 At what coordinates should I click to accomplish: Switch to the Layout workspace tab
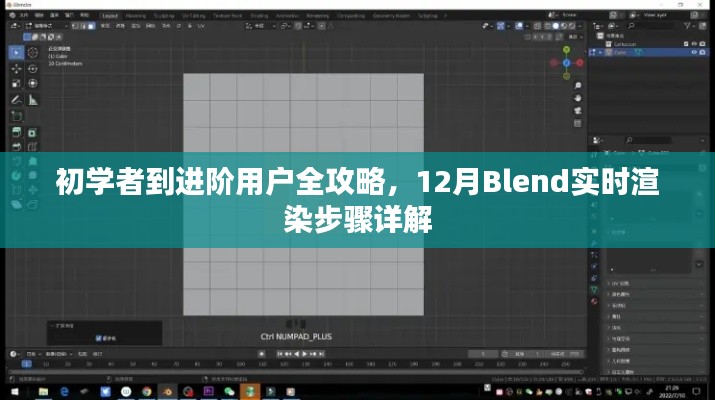pos(110,16)
